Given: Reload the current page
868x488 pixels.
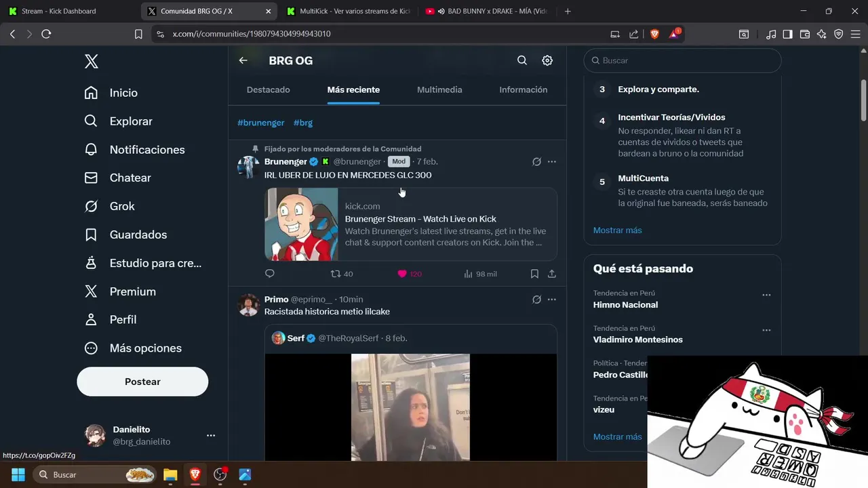Looking at the screenshot, I should pos(46,34).
